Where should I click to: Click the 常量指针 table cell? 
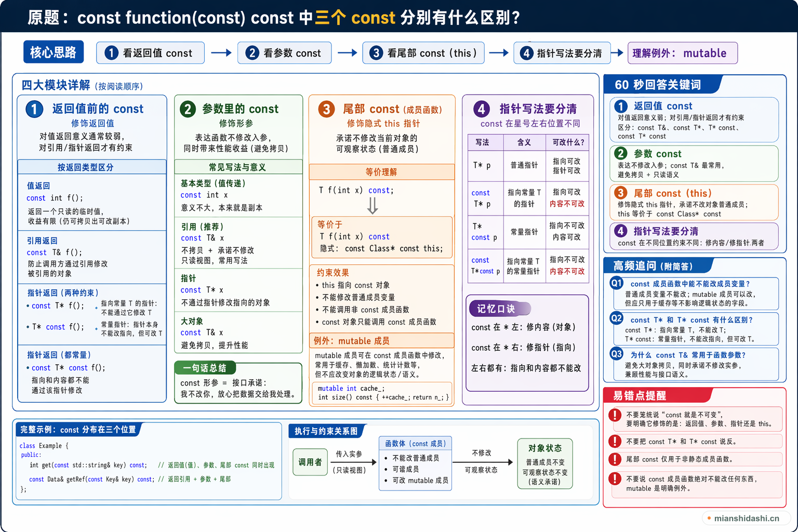click(524, 232)
